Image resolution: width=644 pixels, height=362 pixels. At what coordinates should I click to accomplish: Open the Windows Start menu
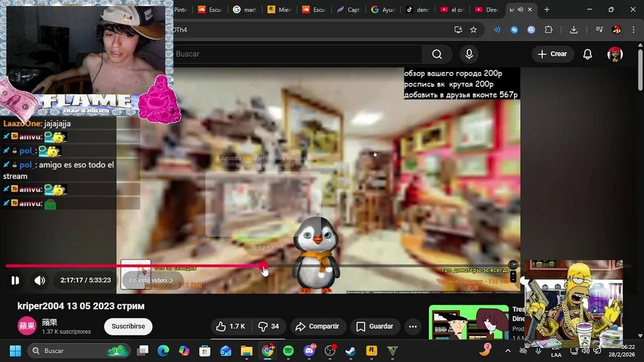point(15,351)
